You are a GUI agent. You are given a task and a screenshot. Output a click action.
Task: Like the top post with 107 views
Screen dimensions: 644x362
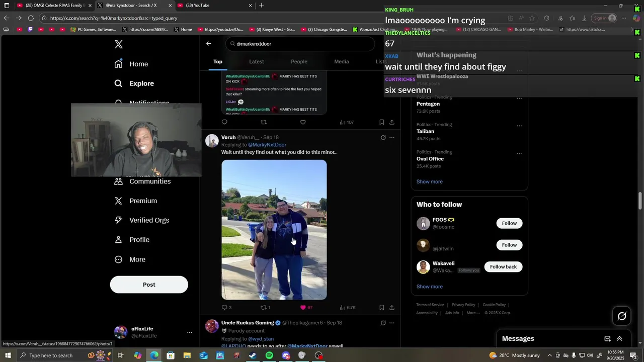(x=303, y=122)
